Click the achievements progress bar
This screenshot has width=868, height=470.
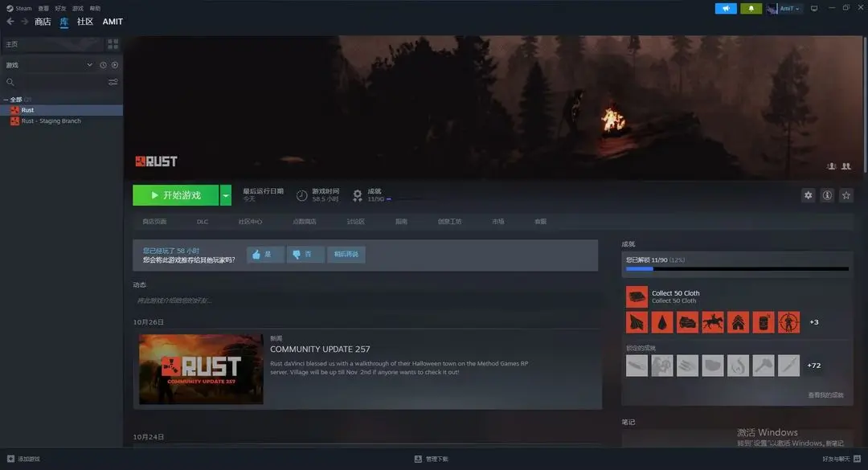pyautogui.click(x=737, y=269)
